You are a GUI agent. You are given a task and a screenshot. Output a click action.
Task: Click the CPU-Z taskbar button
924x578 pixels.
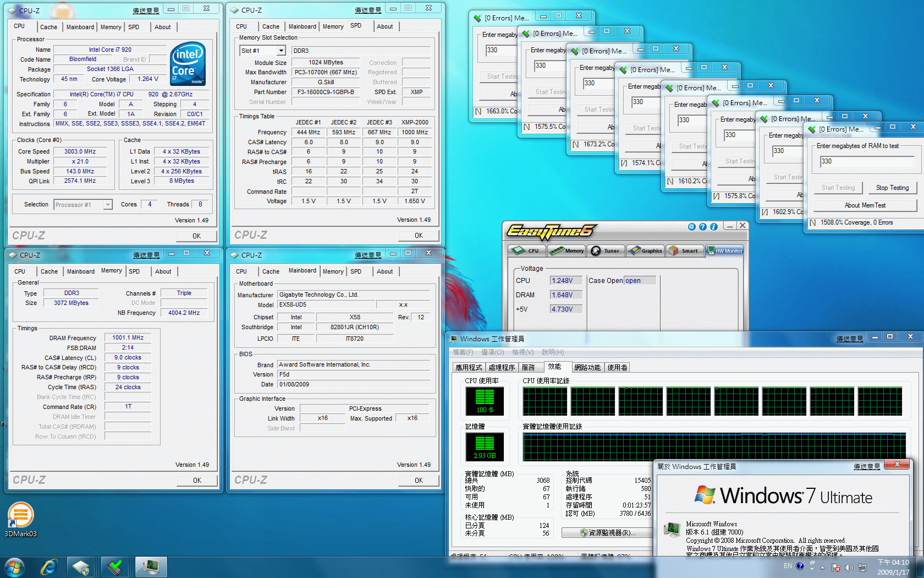[81, 567]
